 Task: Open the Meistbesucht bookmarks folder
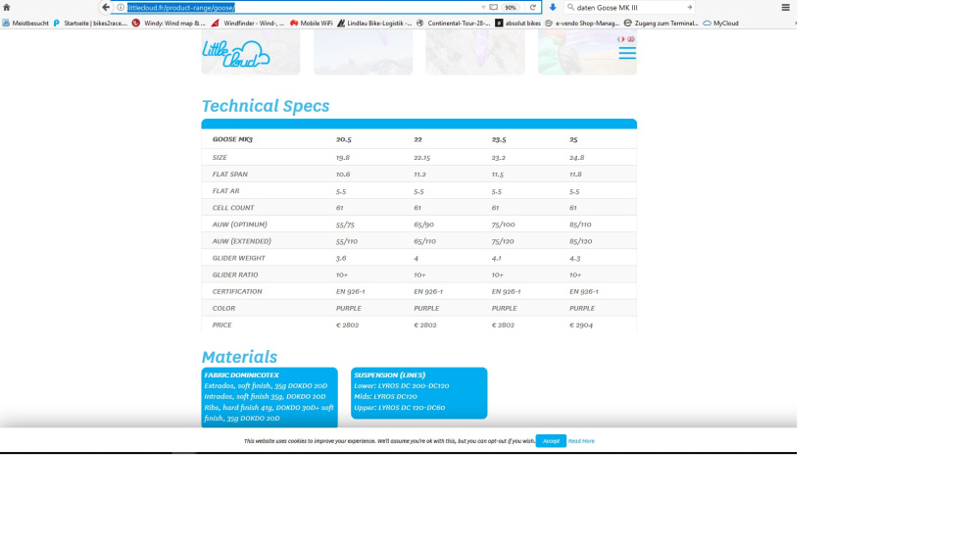pyautogui.click(x=25, y=24)
